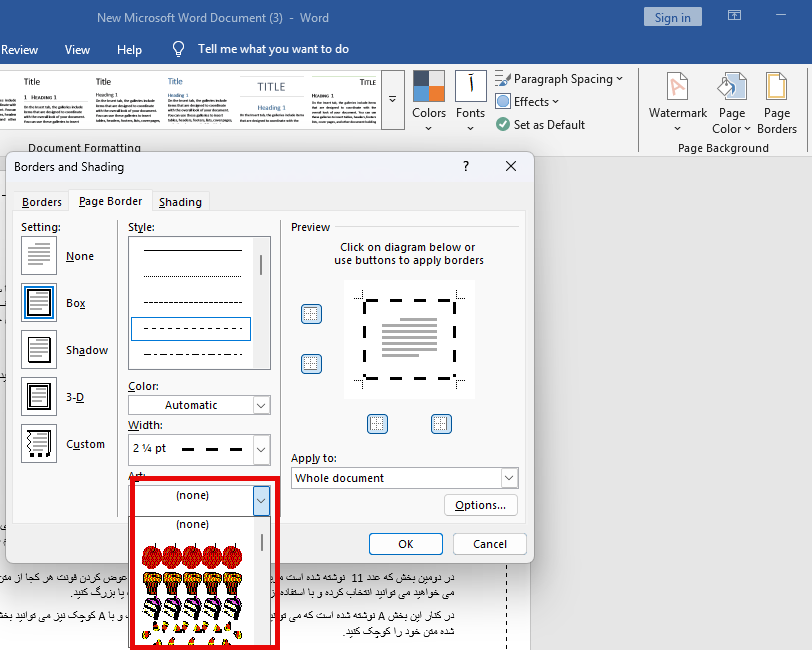The height and width of the screenshot is (650, 812).
Task: Select the Custom border setting
Action: (39, 444)
